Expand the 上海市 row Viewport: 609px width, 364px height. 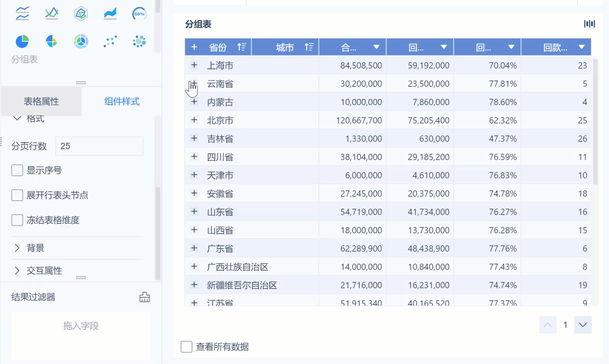[194, 65]
